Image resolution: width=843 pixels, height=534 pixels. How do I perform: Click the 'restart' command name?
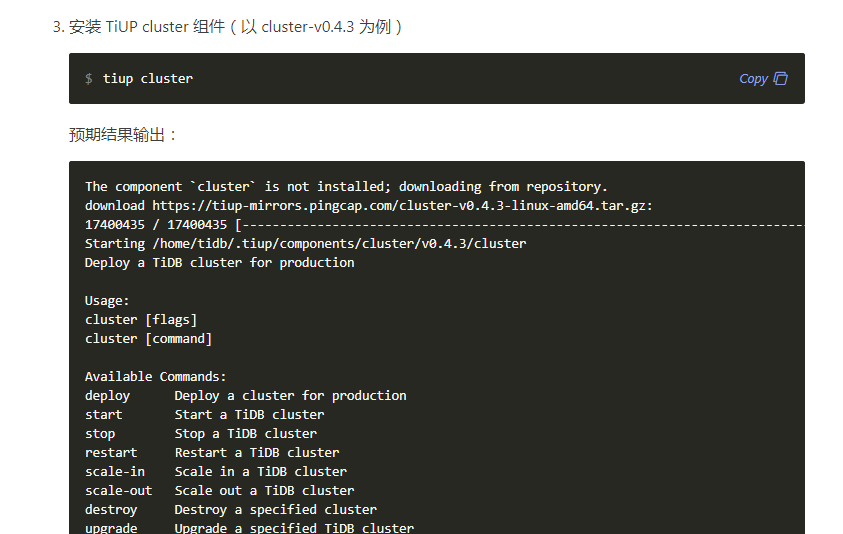tap(111, 452)
